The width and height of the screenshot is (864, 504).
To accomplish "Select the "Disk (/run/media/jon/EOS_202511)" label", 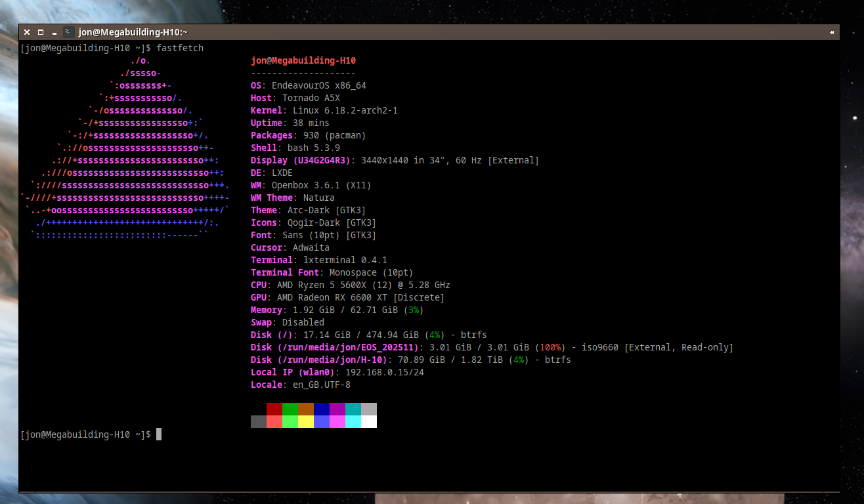I will point(335,347).
